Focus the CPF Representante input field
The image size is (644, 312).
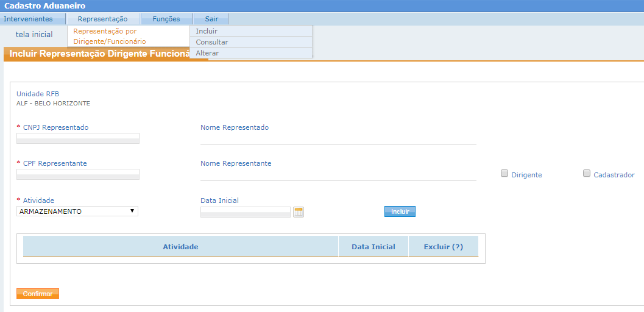coord(78,174)
